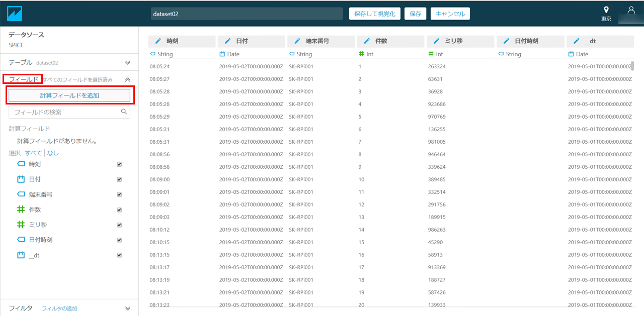Edit the __dt column with pencil icon
Screen dimensions: 644x316
point(576,41)
